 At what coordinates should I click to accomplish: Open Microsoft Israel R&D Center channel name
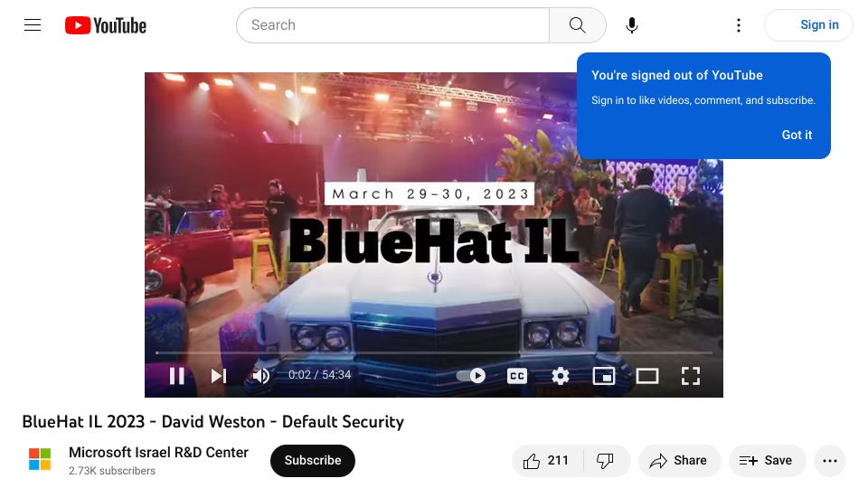[158, 452]
